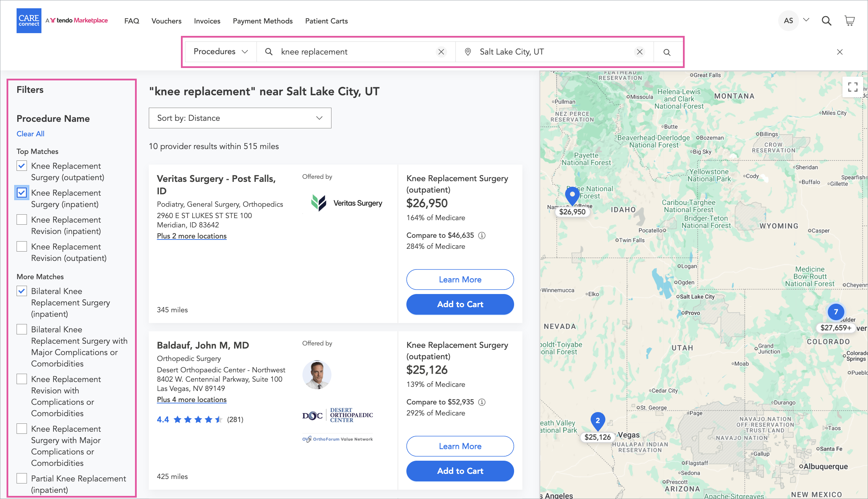Open the Vouchers menu item

pyautogui.click(x=166, y=21)
